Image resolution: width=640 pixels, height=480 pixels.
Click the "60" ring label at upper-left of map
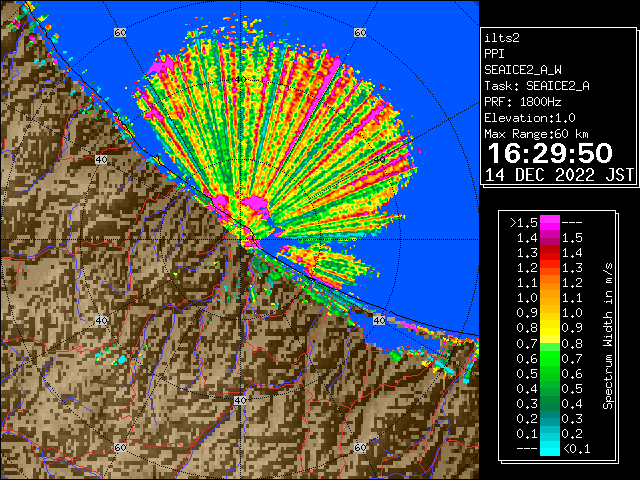(x=120, y=32)
